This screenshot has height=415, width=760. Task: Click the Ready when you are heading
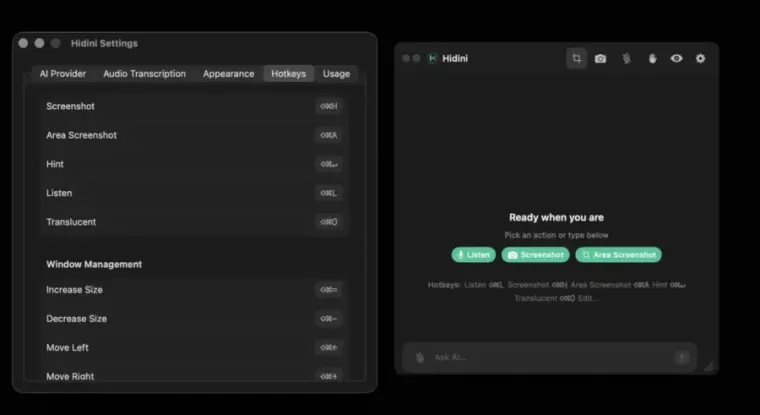click(x=556, y=218)
